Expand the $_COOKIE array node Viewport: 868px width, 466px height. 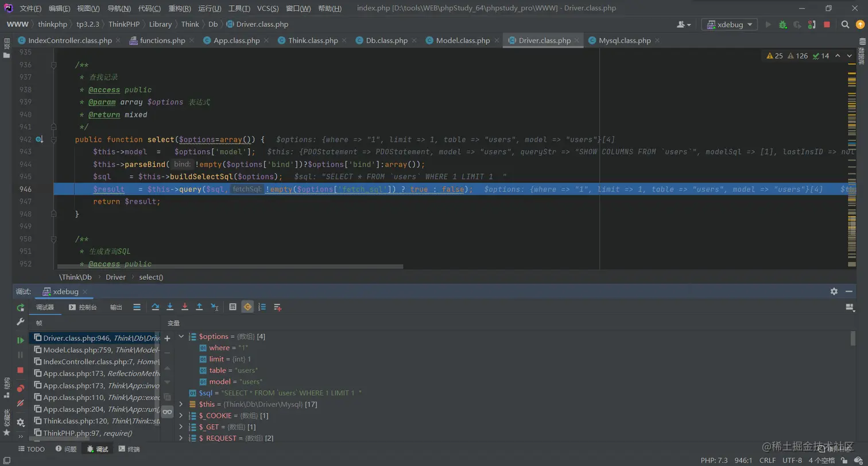tap(181, 415)
